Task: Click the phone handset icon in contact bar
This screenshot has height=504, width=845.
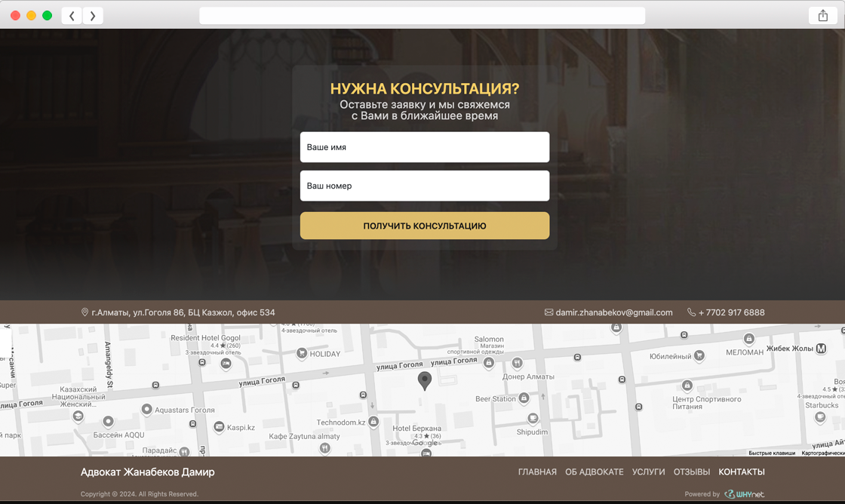Action: 691,312
